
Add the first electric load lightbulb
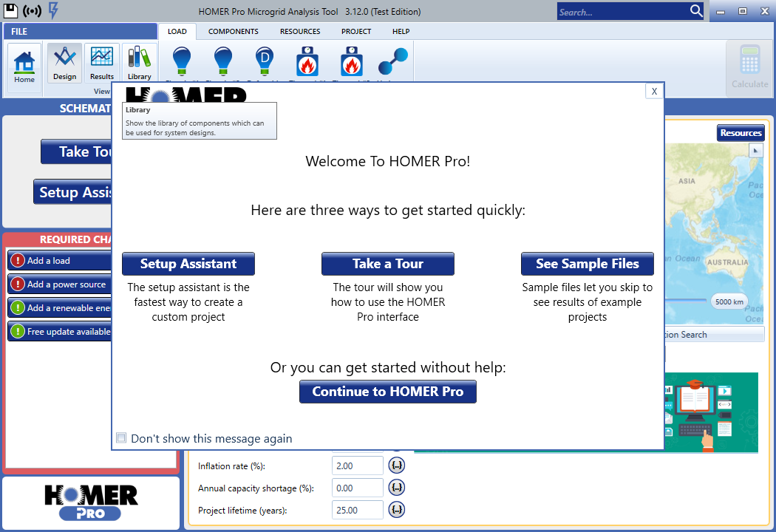181,61
